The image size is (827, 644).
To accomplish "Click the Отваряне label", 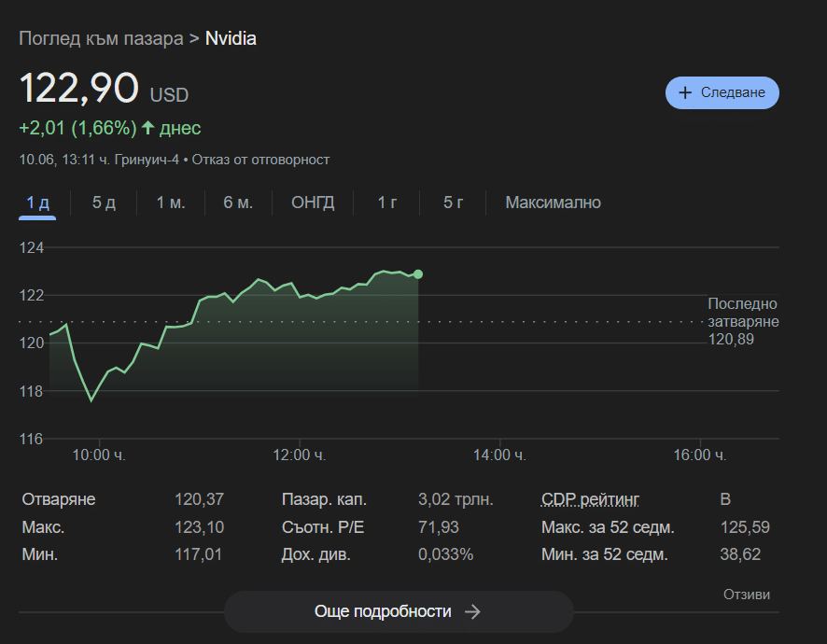I will (x=59, y=499).
